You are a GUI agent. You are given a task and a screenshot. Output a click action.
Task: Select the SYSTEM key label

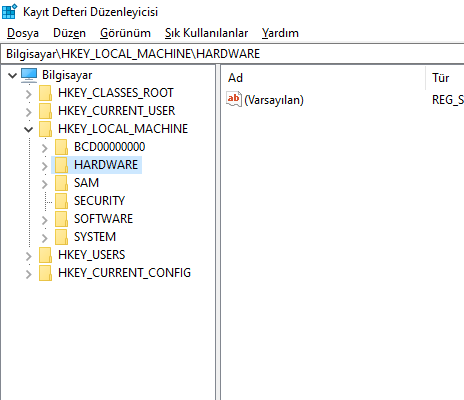[x=95, y=237]
